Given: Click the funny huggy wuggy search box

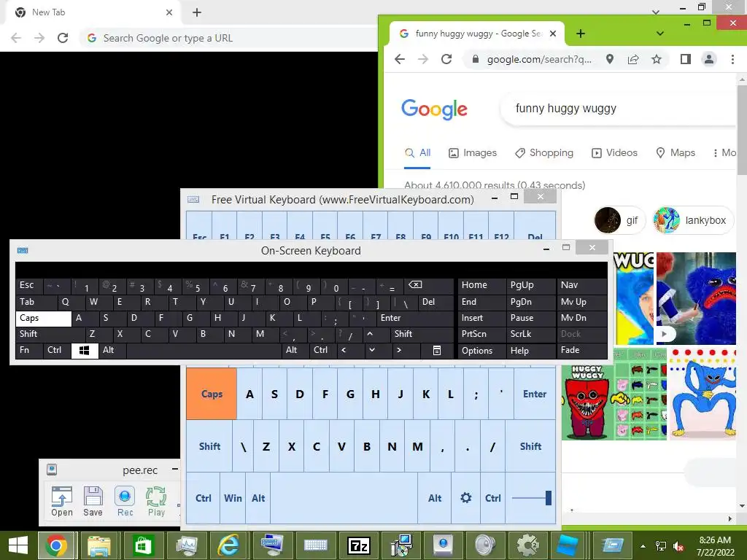Looking at the screenshot, I should click(619, 109).
